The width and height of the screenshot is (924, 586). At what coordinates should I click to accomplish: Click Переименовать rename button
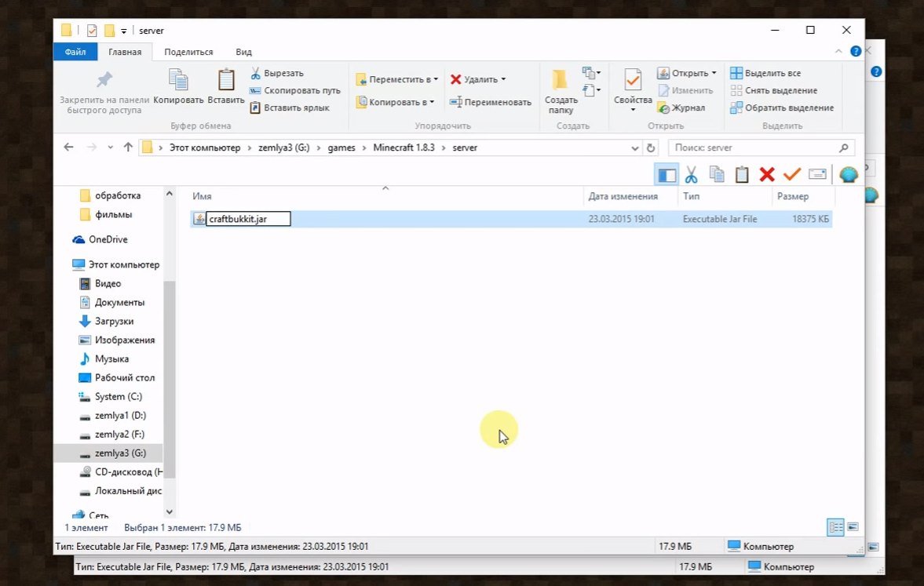coord(491,102)
